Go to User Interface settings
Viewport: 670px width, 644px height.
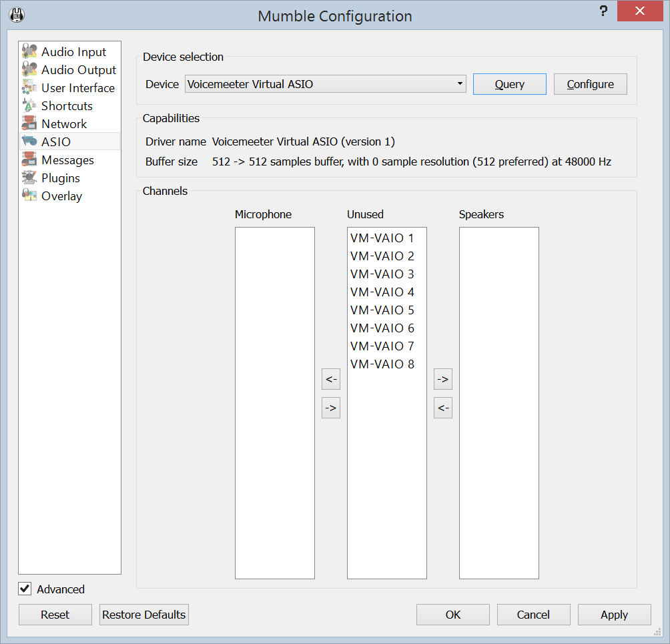click(69, 87)
